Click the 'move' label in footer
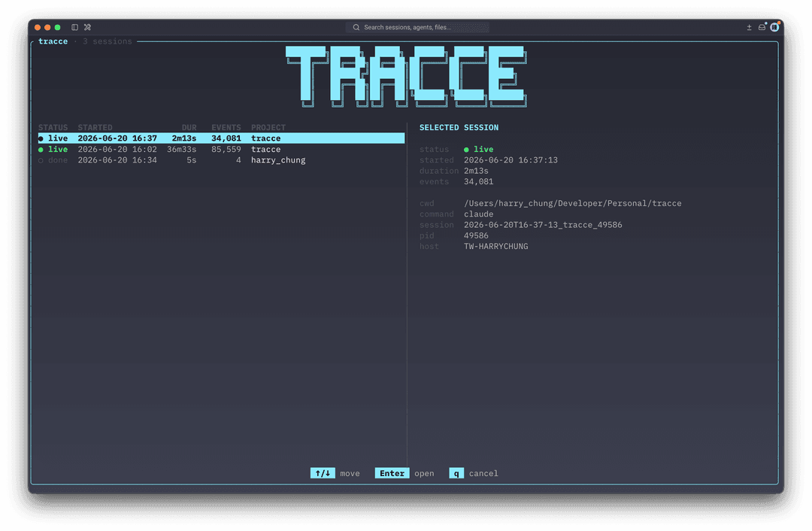This screenshot has height=531, width=812. pyautogui.click(x=350, y=474)
